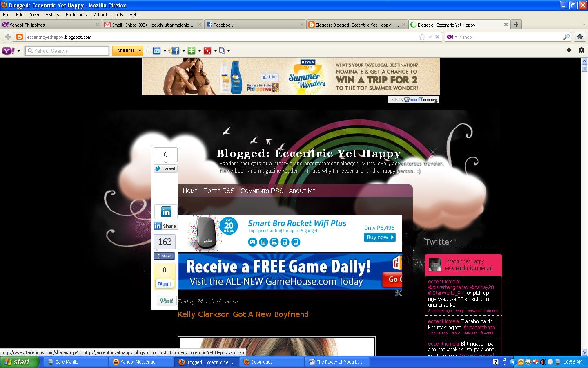This screenshot has width=588, height=368.
Task: Open the Kelly Clarkson Got A New Boyfriend post
Action: [x=243, y=314]
